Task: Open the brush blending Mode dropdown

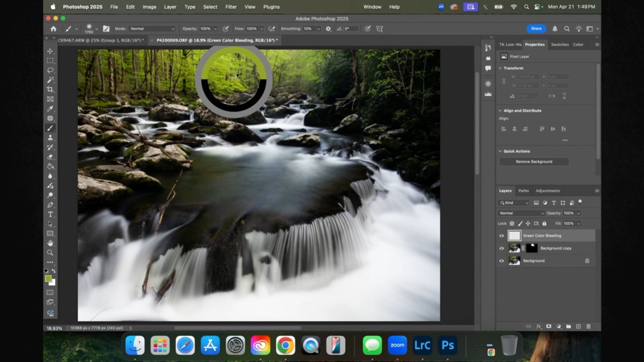Action: [x=152, y=29]
